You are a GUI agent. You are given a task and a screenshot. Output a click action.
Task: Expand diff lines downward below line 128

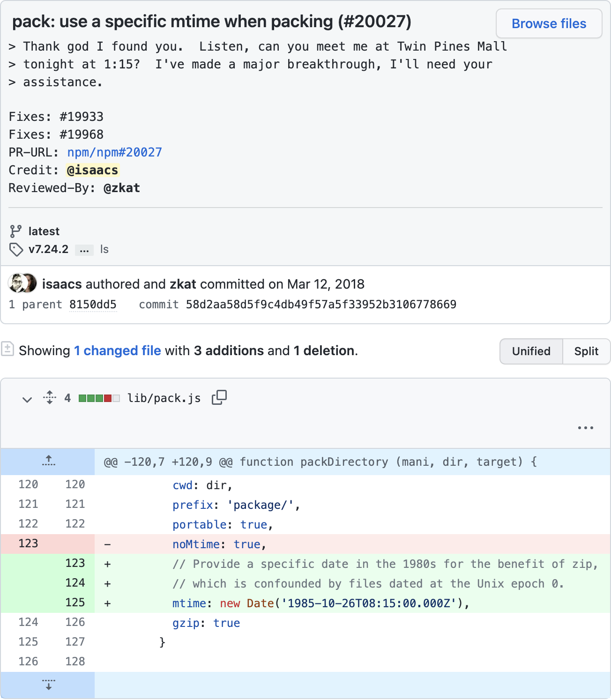click(x=48, y=685)
